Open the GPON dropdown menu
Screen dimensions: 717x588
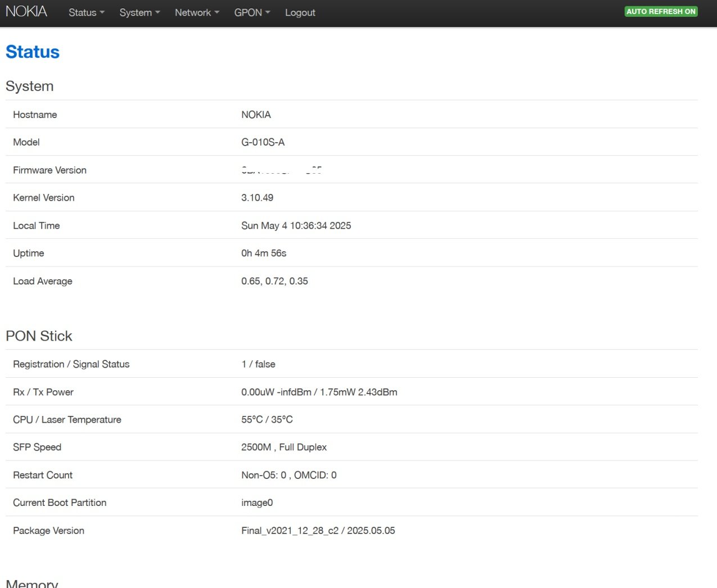(x=252, y=12)
